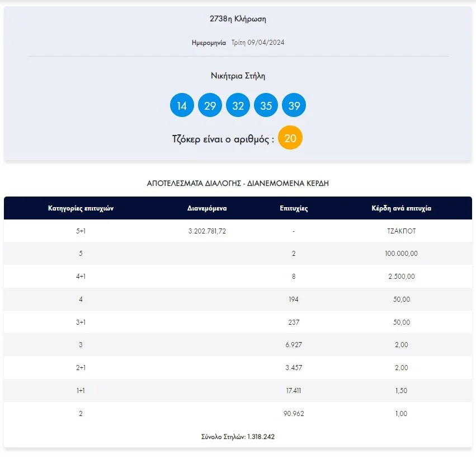Screen dimensions: 476x458
Task: Click the 'Διανεμόμενα' column header
Action: coord(207,208)
